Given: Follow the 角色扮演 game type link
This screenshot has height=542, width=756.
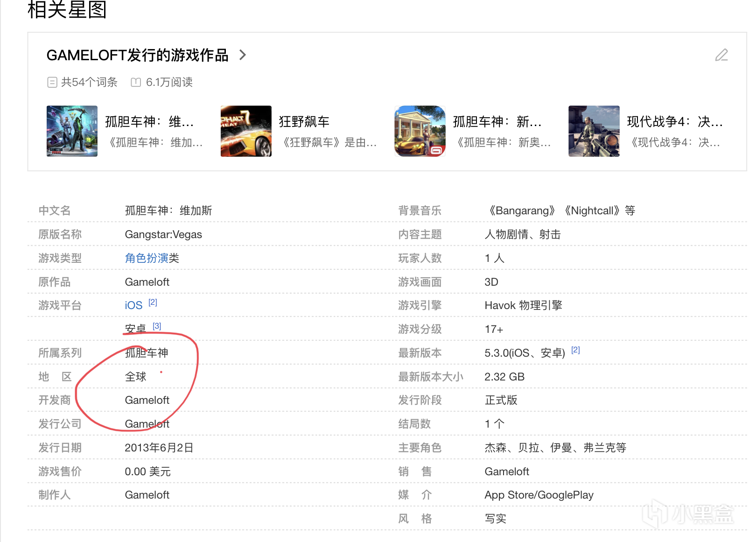Looking at the screenshot, I should (x=147, y=258).
